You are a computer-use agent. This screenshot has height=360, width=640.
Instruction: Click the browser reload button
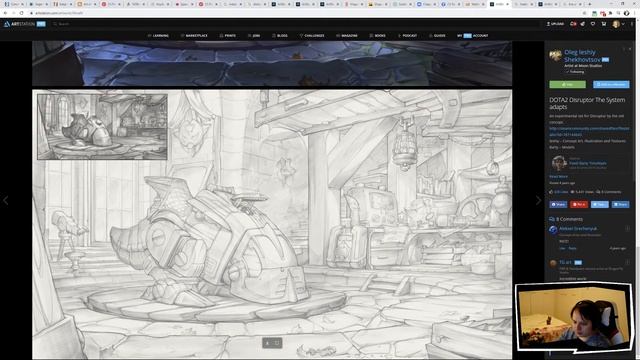tap(21, 13)
